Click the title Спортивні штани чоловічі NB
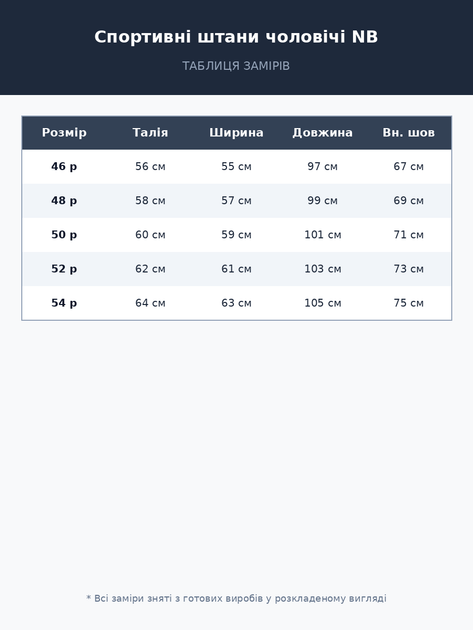 (236, 37)
